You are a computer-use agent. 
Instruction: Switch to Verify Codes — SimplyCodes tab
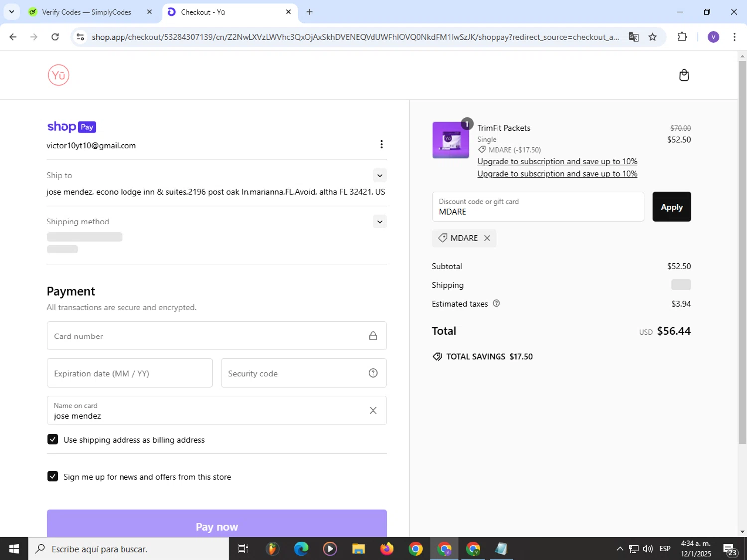coord(87,12)
